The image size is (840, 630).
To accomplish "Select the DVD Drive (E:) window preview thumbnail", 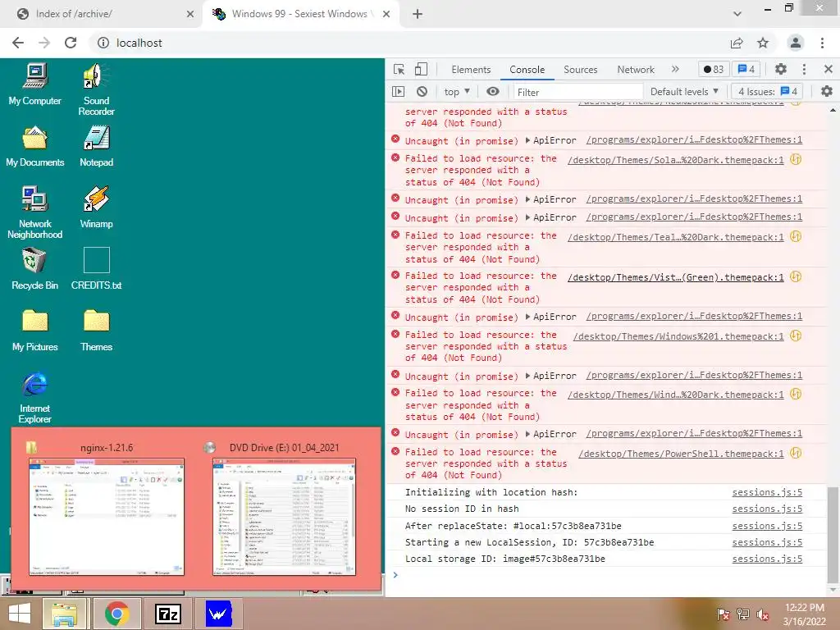I will [285, 517].
